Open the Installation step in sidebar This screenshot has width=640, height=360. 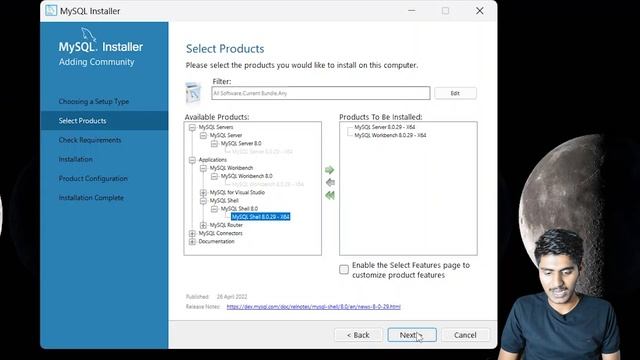tap(75, 159)
